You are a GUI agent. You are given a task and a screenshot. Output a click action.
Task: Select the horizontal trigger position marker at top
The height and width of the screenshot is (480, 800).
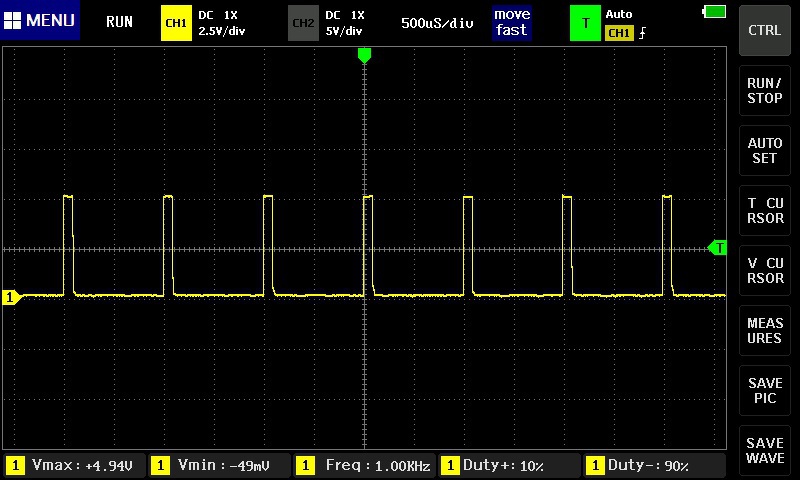364,55
